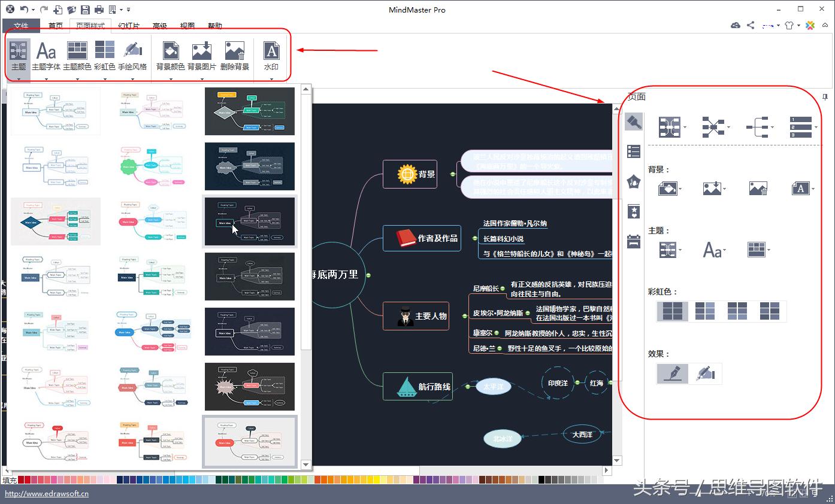Open the background fill color dropdown under 背景
835x504 pixels.
pyautogui.click(x=680, y=188)
